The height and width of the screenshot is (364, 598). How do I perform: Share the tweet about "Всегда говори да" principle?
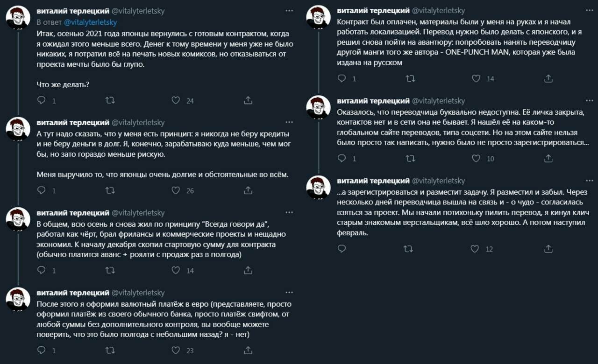[x=248, y=270]
